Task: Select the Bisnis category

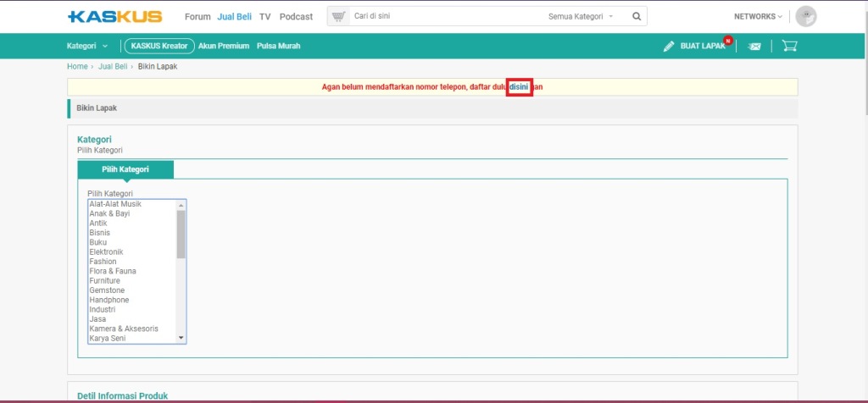Action: pos(132,233)
